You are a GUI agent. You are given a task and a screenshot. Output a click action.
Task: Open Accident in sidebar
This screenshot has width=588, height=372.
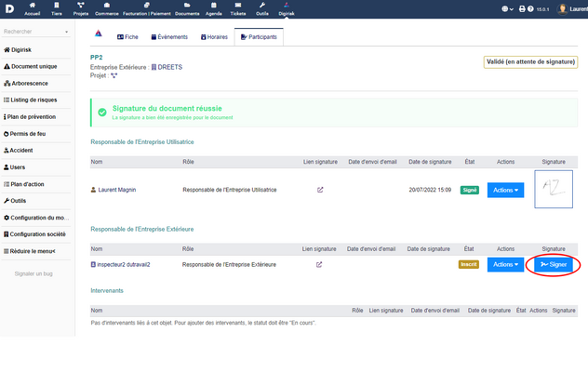point(19,151)
